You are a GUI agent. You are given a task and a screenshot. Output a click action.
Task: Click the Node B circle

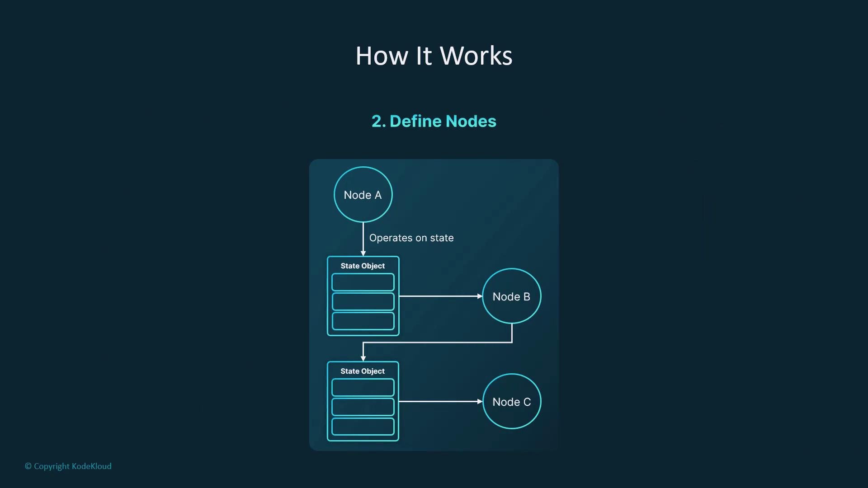512,296
